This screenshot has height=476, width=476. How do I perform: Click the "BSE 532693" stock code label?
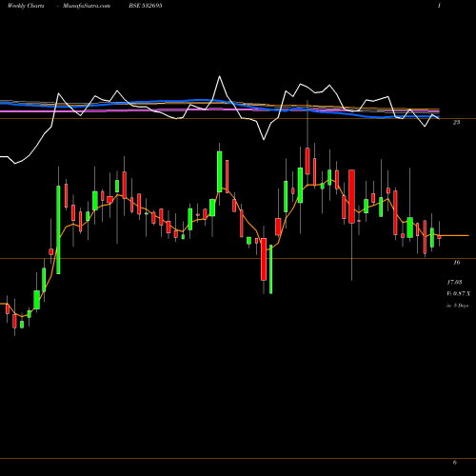coord(146,6)
